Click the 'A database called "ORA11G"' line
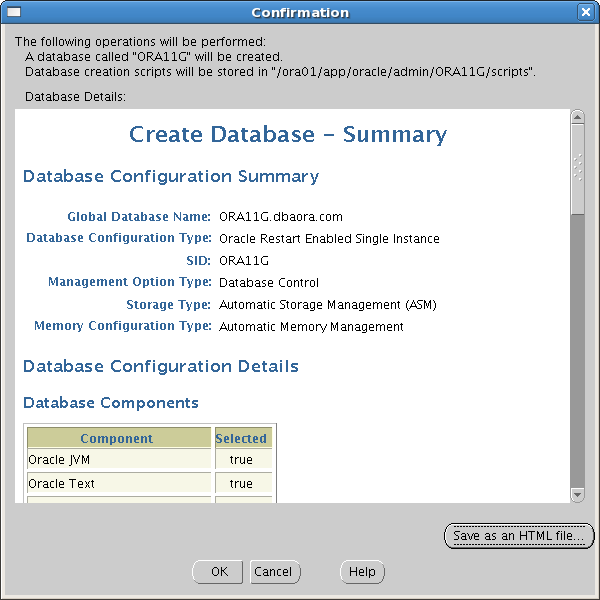This screenshot has height=600, width=600. [x=154, y=57]
